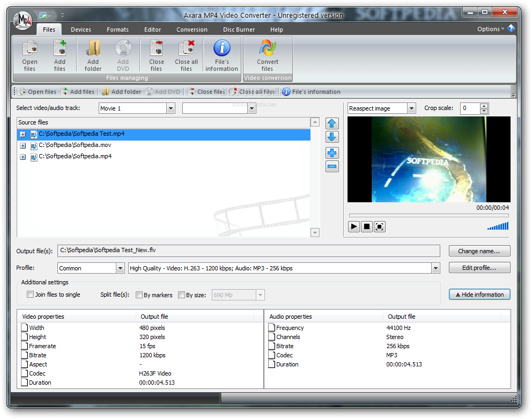Click the Add files ribbon icon
The image size is (532, 419).
[x=60, y=56]
